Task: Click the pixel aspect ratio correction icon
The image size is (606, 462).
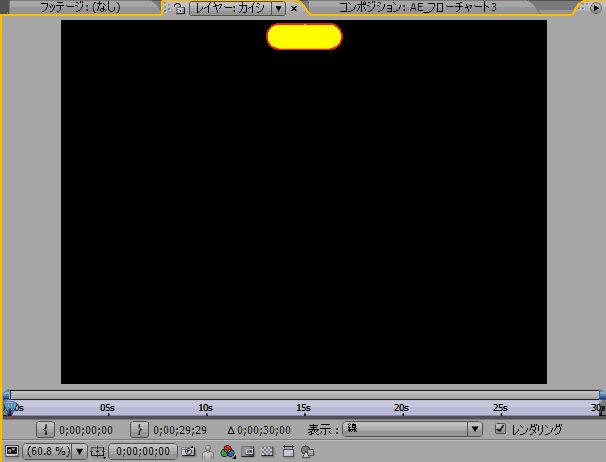Action: [x=288, y=451]
